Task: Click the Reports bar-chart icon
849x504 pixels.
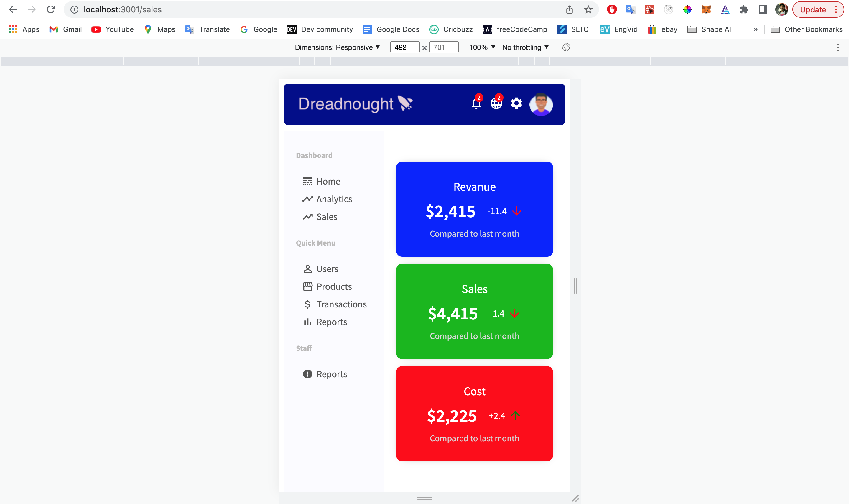Action: pos(307,322)
